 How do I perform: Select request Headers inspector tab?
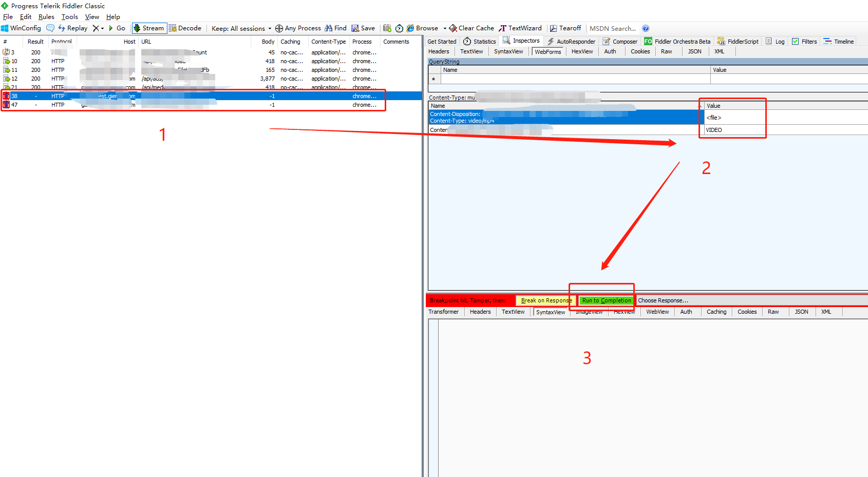439,51
